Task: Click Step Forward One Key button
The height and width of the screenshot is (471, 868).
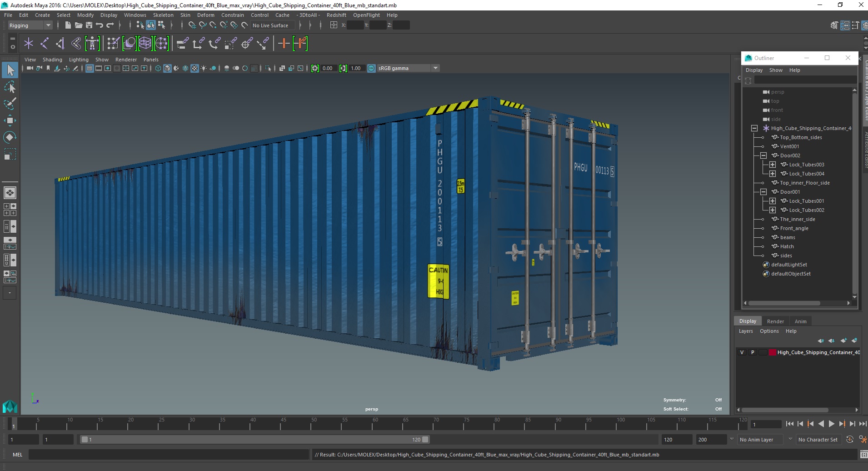Action: (842, 424)
